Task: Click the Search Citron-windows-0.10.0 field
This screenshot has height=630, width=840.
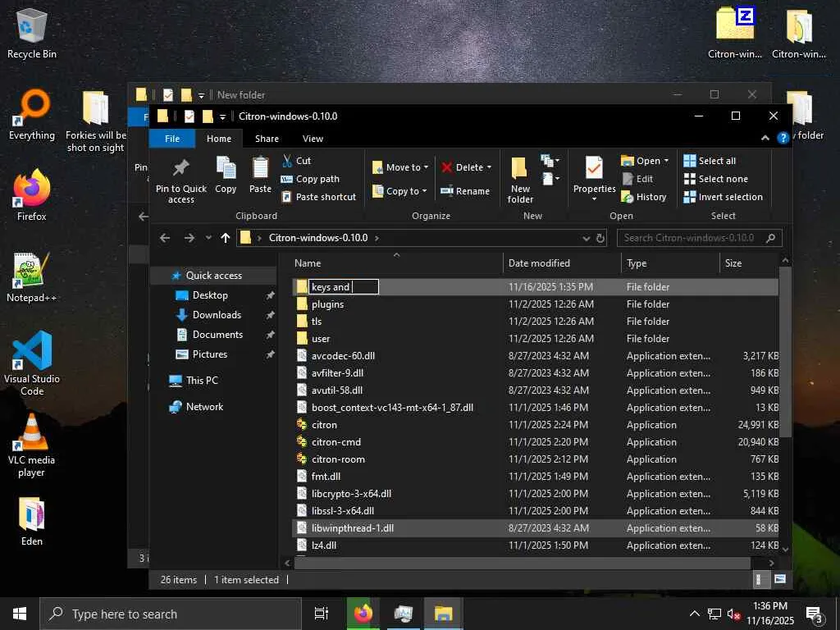Action: point(691,238)
